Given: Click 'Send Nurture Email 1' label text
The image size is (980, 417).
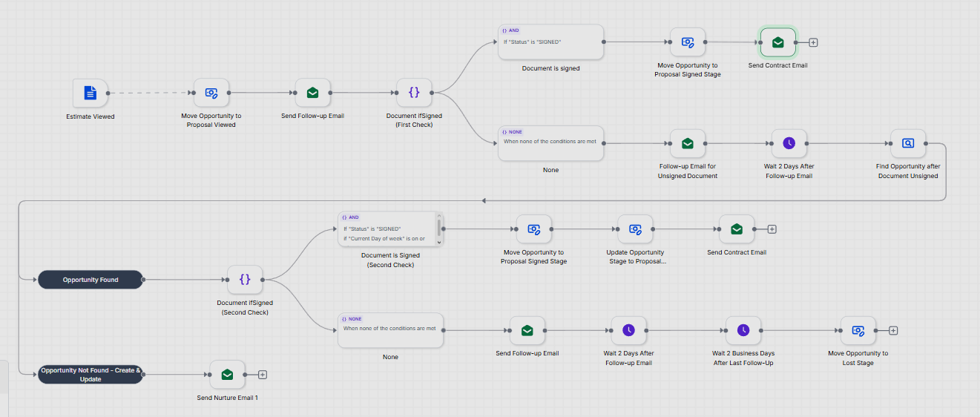Looking at the screenshot, I should 228,398.
